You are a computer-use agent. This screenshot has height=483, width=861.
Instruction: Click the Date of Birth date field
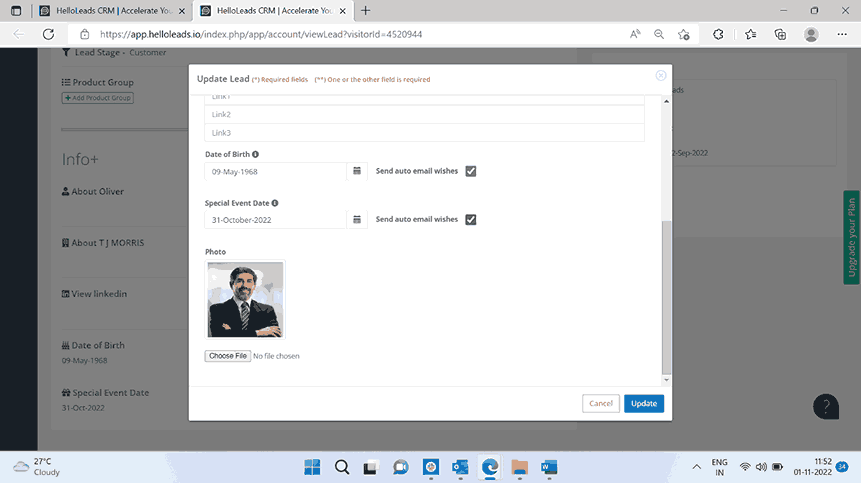[x=276, y=172]
